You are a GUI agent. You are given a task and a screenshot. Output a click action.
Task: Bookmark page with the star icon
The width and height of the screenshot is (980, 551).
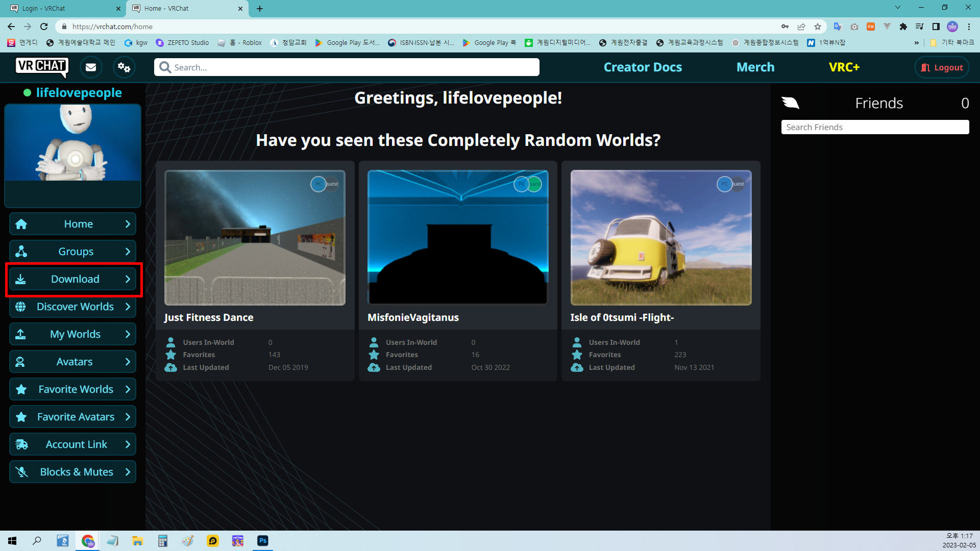(x=818, y=27)
